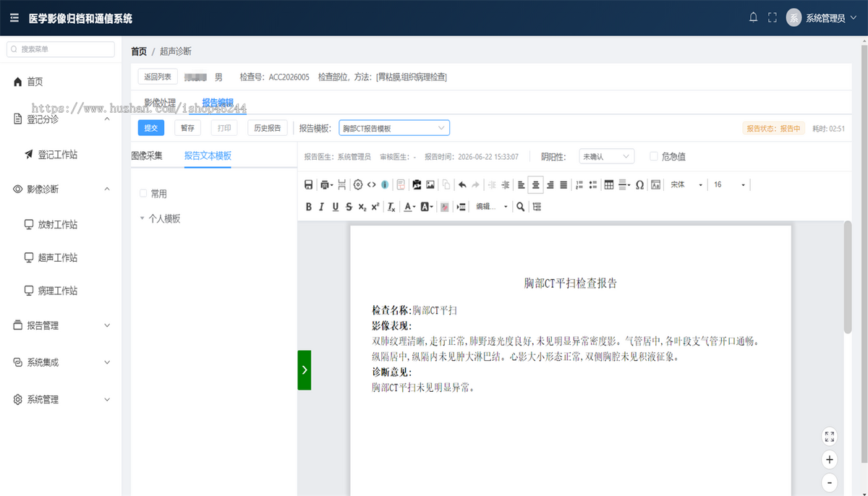Open the 宋体 font family dropdown
The width and height of the screenshot is (868, 496).
click(686, 185)
